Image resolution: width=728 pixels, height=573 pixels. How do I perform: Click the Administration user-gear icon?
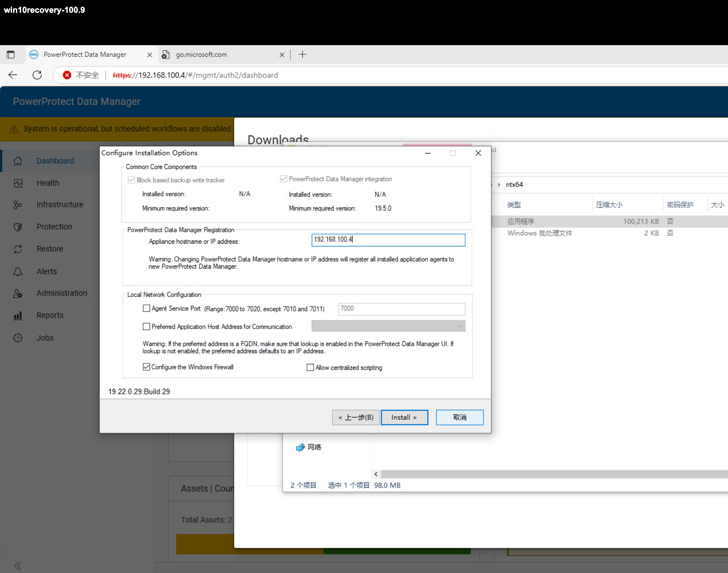(x=18, y=293)
